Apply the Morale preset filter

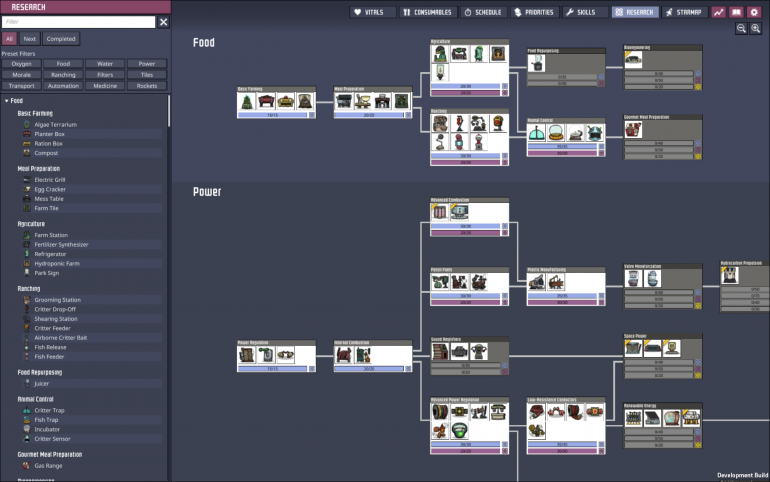(22, 75)
